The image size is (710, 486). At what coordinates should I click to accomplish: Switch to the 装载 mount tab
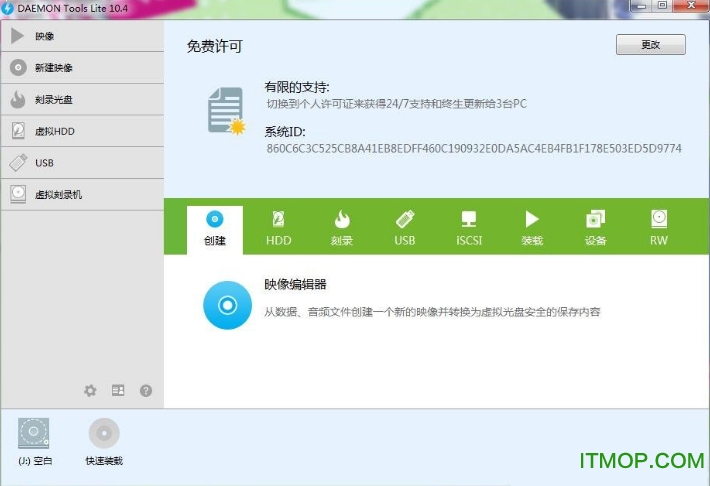(x=532, y=226)
